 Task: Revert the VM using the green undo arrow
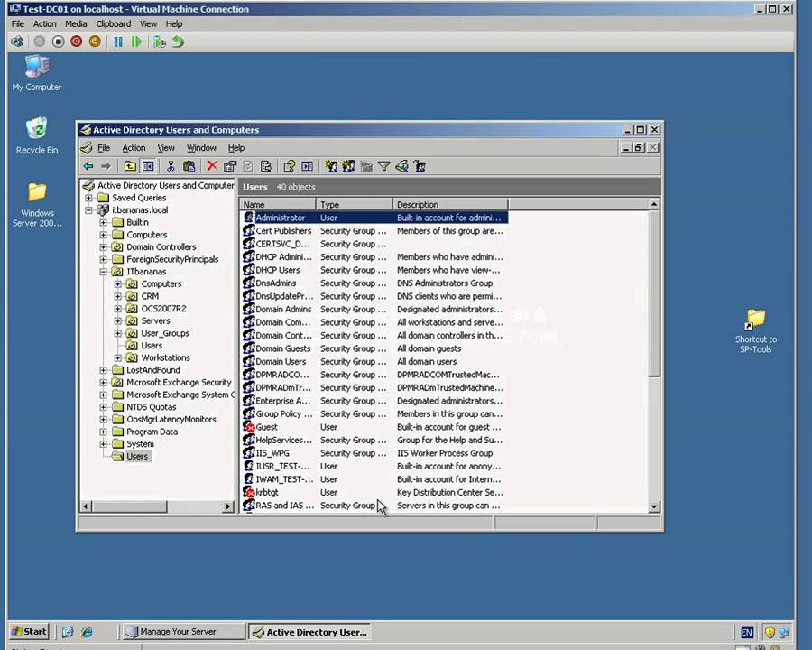click(178, 42)
